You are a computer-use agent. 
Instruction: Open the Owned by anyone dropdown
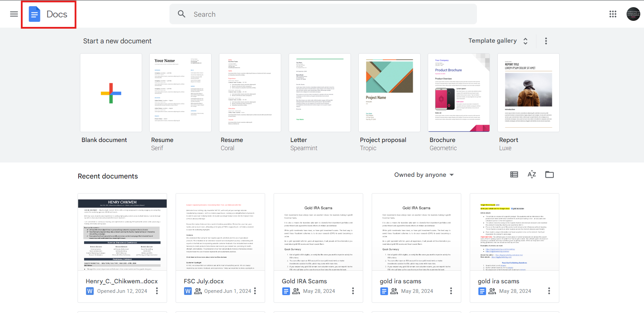click(424, 175)
